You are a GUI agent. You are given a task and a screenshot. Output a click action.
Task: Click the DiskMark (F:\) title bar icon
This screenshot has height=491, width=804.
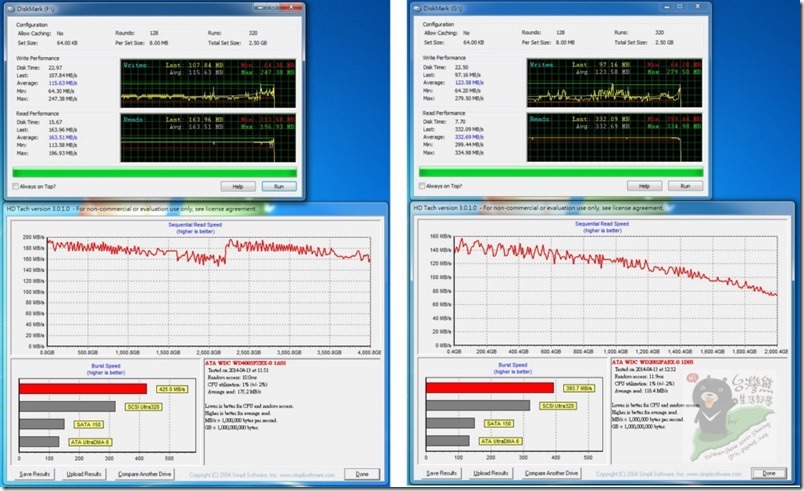point(10,9)
